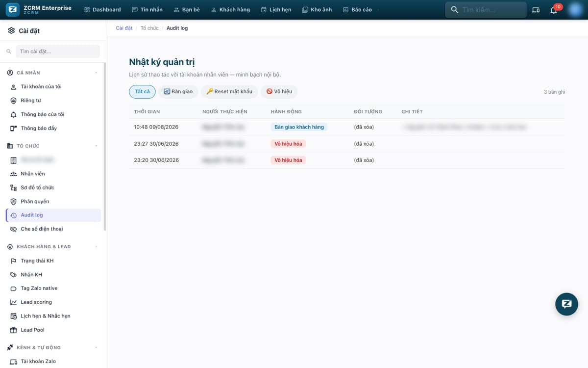Filter log by Vô hiệu

[279, 92]
